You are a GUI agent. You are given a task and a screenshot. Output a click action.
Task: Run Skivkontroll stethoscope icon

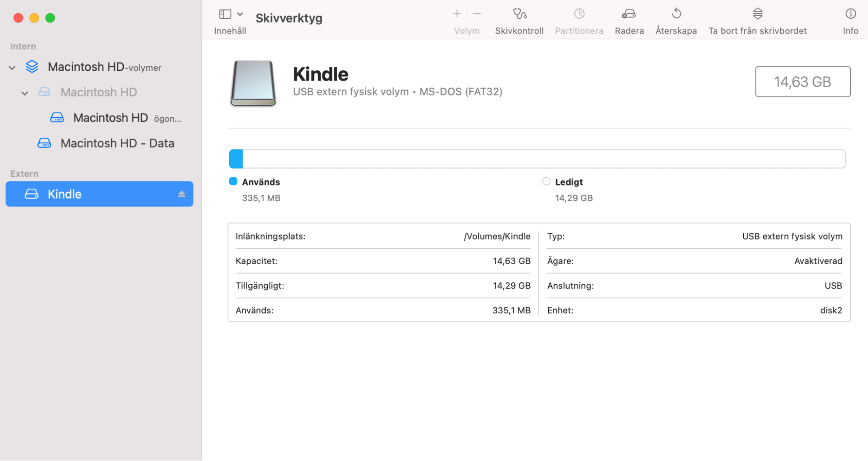(520, 14)
